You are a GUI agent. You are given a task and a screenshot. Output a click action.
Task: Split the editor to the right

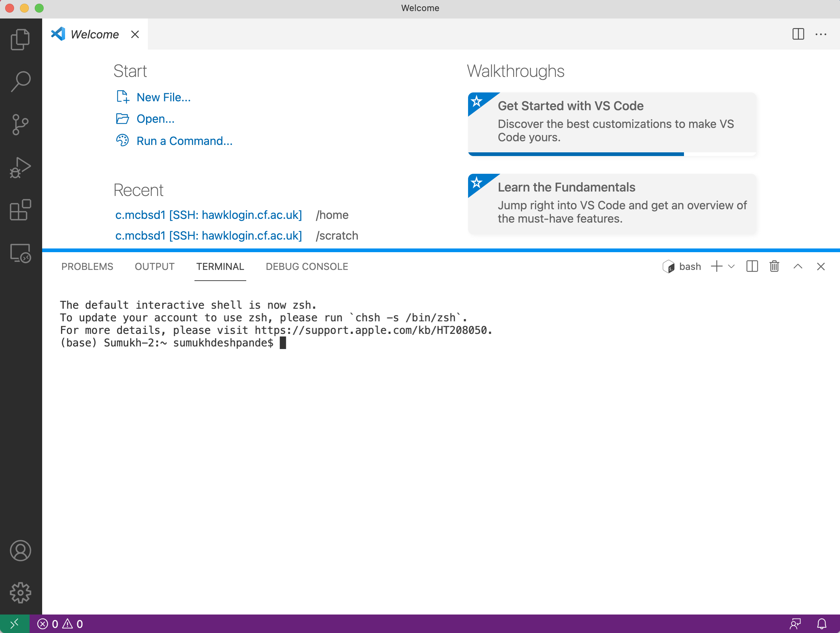coord(798,34)
